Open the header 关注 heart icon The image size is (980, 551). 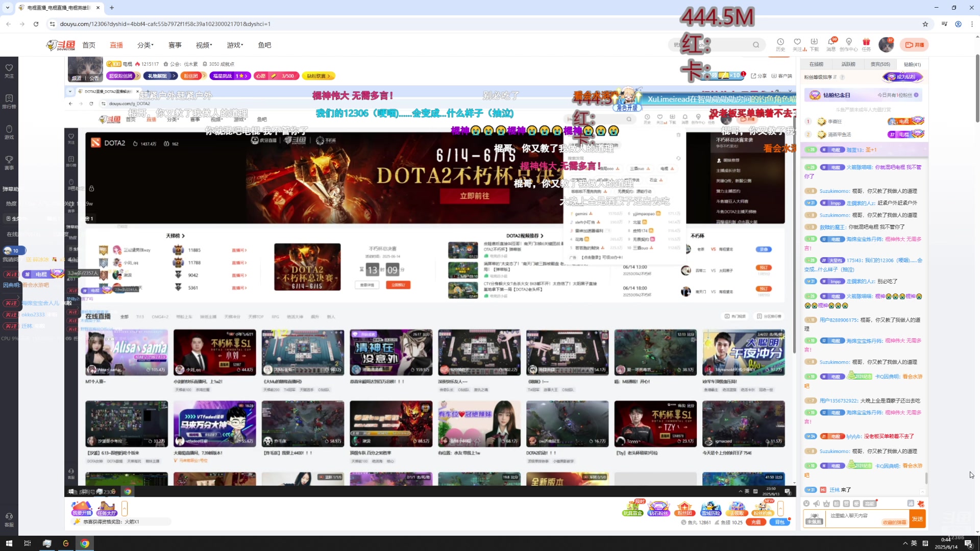coord(798,44)
